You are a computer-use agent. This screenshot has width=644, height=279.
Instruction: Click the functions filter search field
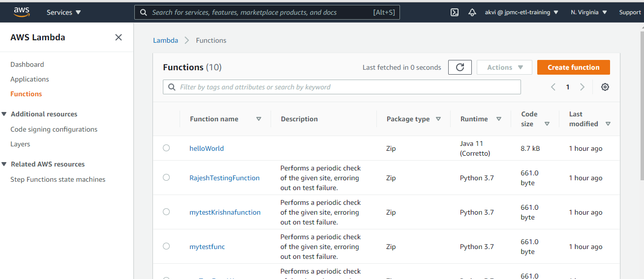pos(344,87)
